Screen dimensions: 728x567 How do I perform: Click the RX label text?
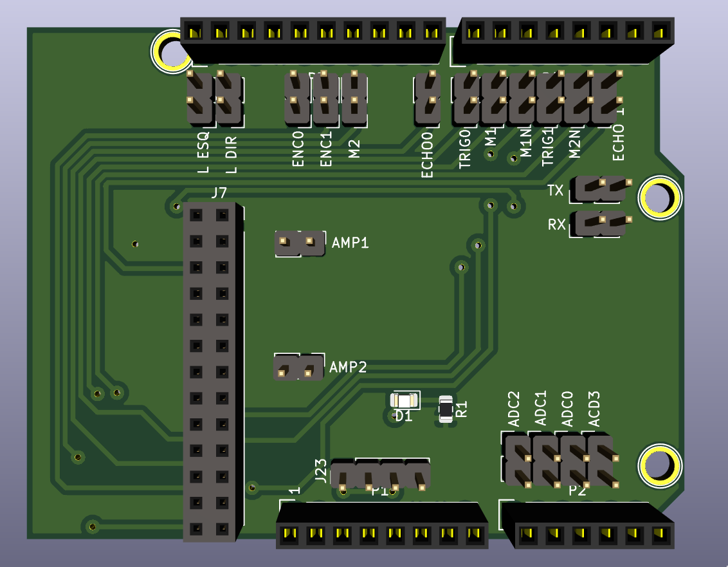pyautogui.click(x=557, y=225)
